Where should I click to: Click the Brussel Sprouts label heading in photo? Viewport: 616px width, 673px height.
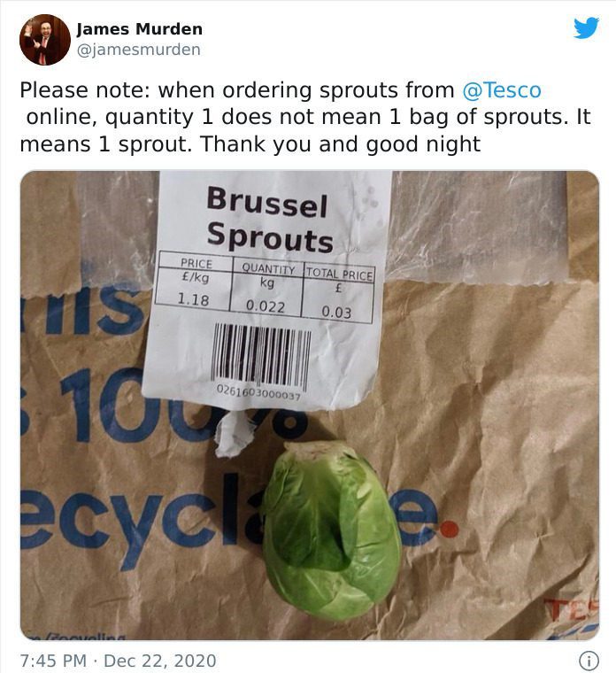[269, 220]
